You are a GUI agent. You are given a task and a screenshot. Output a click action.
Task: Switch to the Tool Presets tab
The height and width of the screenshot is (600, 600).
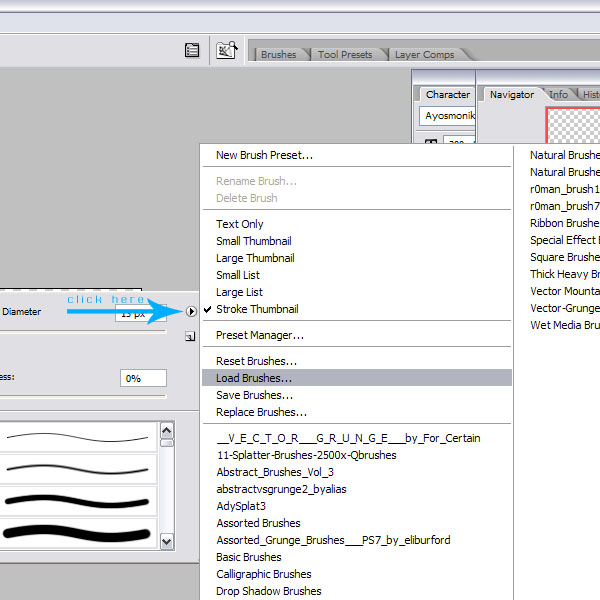[345, 55]
